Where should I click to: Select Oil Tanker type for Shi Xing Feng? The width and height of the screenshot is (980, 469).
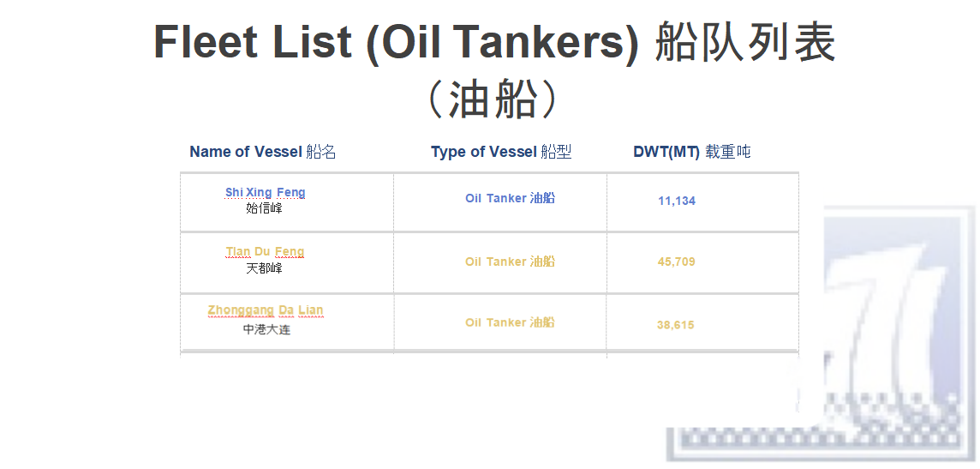510,198
